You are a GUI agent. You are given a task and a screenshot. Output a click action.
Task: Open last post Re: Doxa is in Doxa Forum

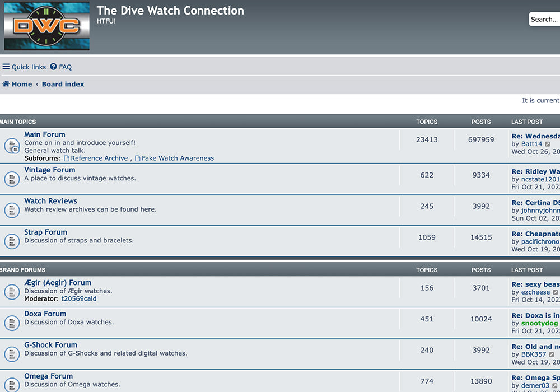click(536, 315)
